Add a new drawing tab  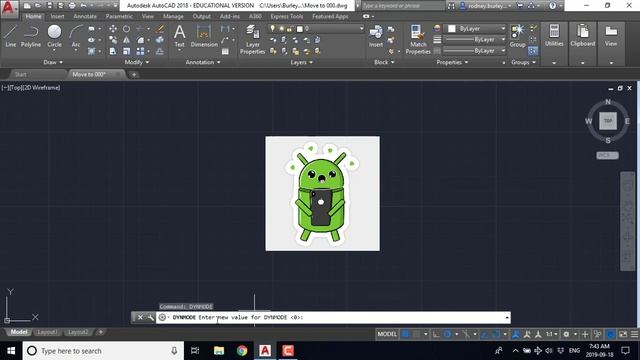point(134,74)
